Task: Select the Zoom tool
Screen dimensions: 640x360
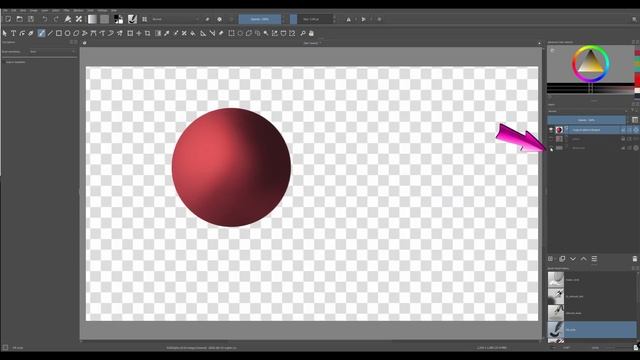Action: [303, 33]
